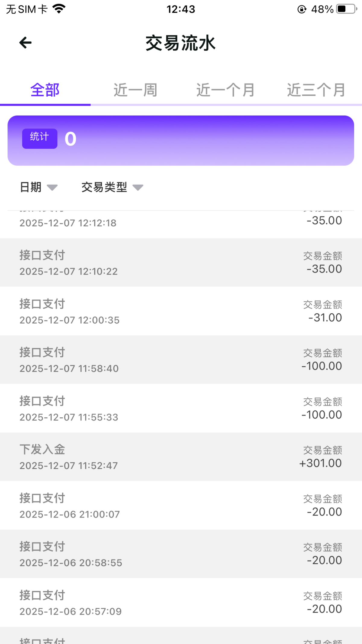Switch to the 近三个月 tab
The height and width of the screenshot is (644, 362).
coord(316,90)
